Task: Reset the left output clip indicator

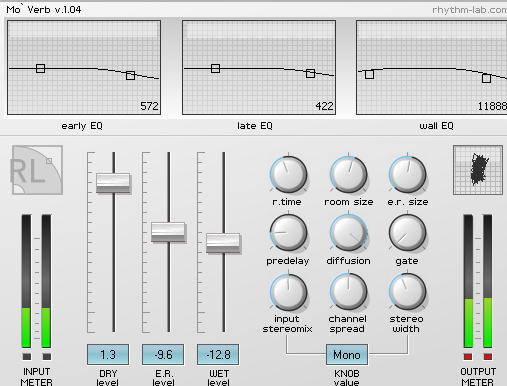Action: click(468, 357)
